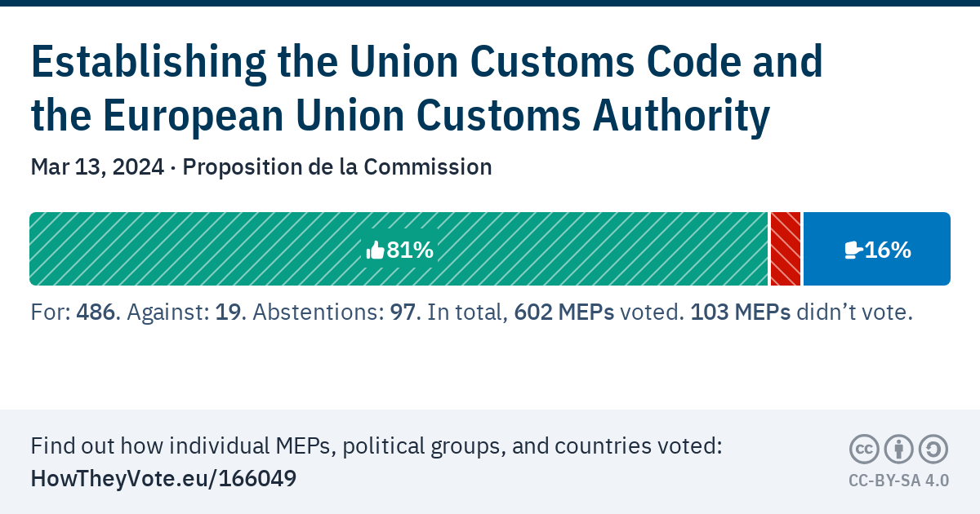Image resolution: width=980 pixels, height=514 pixels.
Task: Click the 'Mar 13, 2024' date
Action: 96,167
